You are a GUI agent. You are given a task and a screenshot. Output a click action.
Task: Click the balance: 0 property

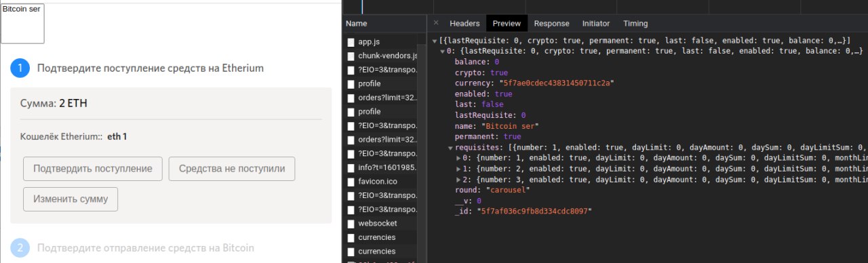477,62
